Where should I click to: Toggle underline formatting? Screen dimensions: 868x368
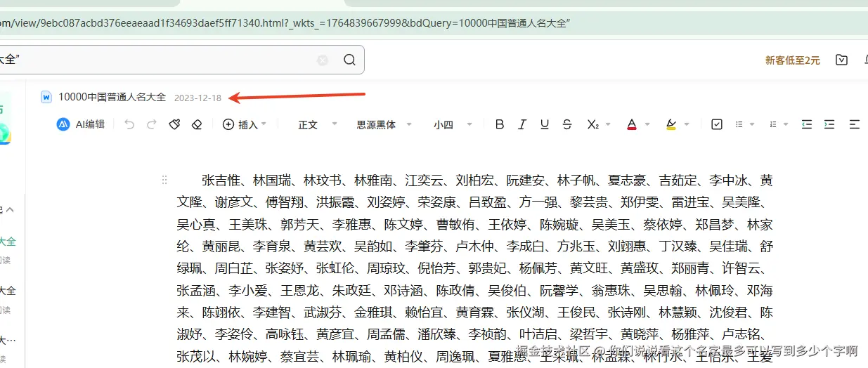click(x=545, y=124)
